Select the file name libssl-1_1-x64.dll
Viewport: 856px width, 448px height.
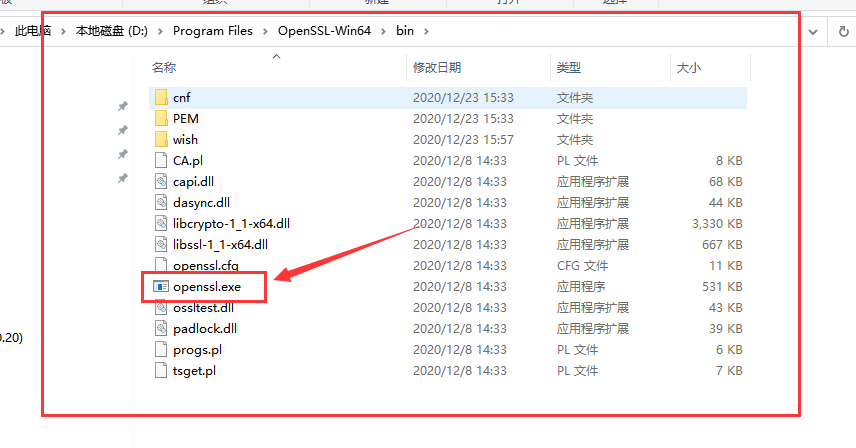pyautogui.click(x=220, y=244)
